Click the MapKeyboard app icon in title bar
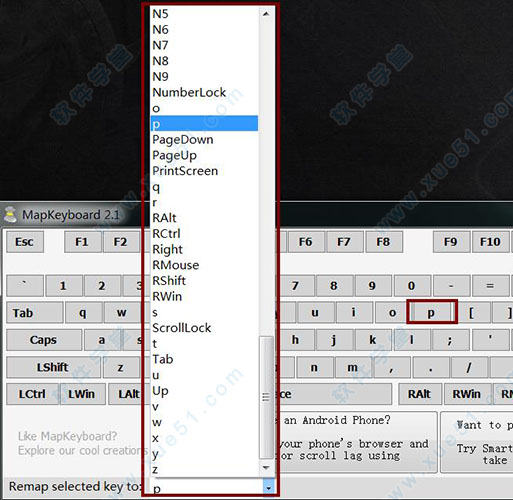The height and width of the screenshot is (500, 513). click(x=10, y=214)
